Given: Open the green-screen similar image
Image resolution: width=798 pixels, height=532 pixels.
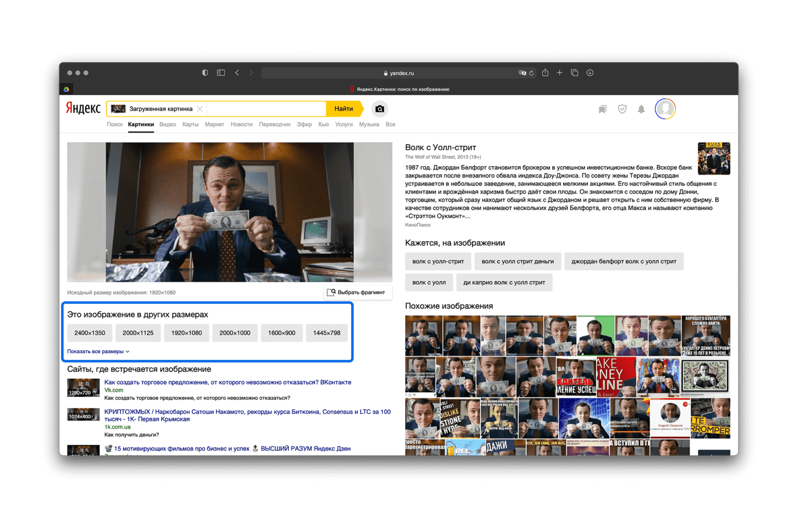Looking at the screenshot, I should pos(596,336).
